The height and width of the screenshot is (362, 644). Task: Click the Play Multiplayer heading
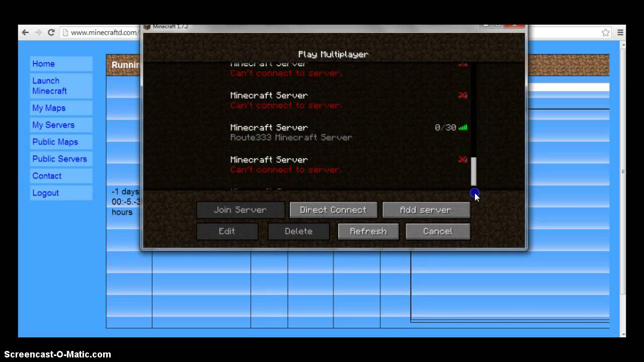click(333, 54)
